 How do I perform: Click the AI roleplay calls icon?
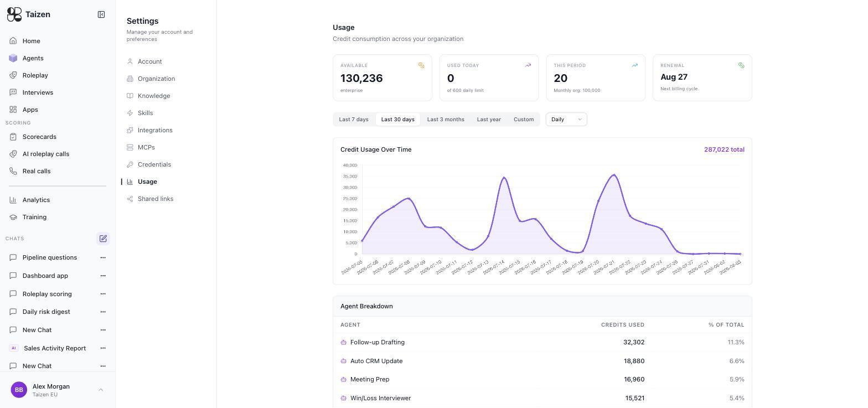tap(13, 154)
